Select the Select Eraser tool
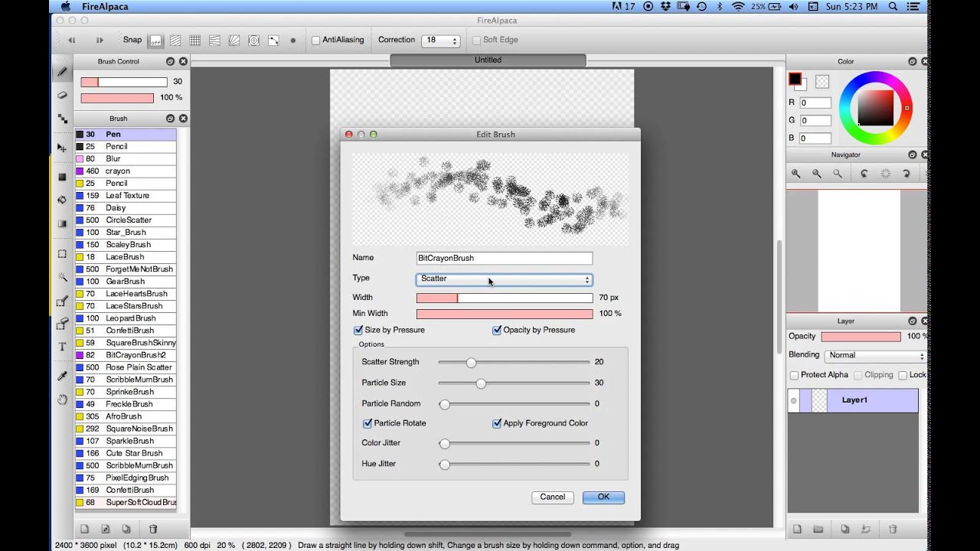Image resolution: width=980 pixels, height=551 pixels. tap(62, 324)
